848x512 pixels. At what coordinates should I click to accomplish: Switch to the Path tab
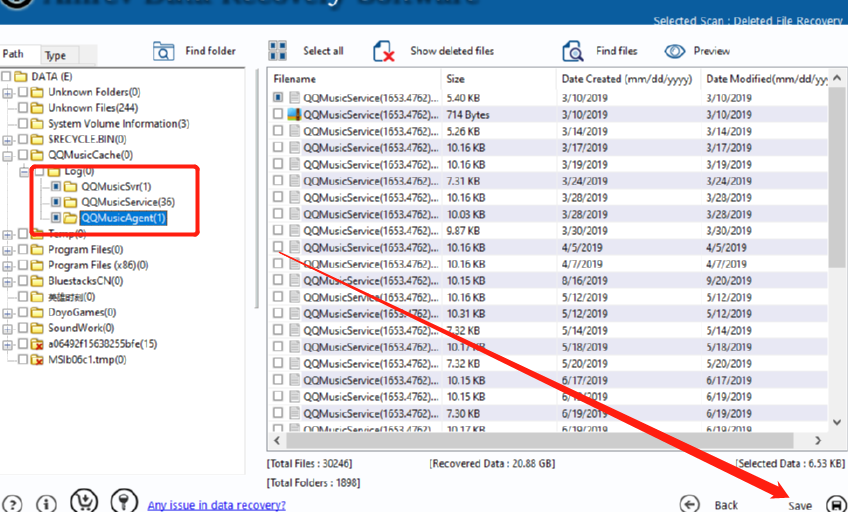pos(19,54)
